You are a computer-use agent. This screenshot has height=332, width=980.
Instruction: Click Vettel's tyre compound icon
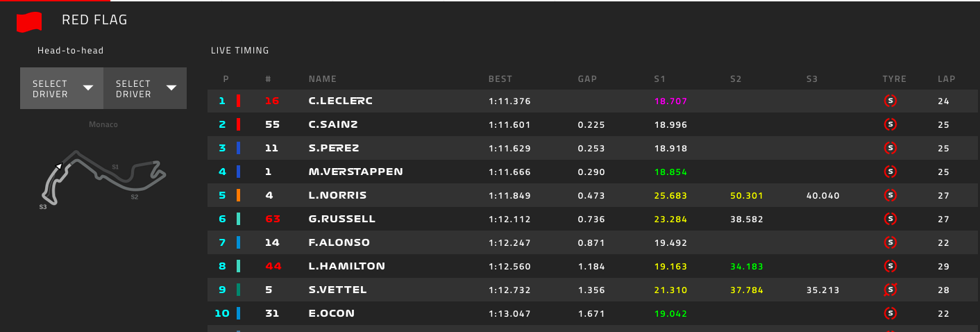tap(891, 290)
